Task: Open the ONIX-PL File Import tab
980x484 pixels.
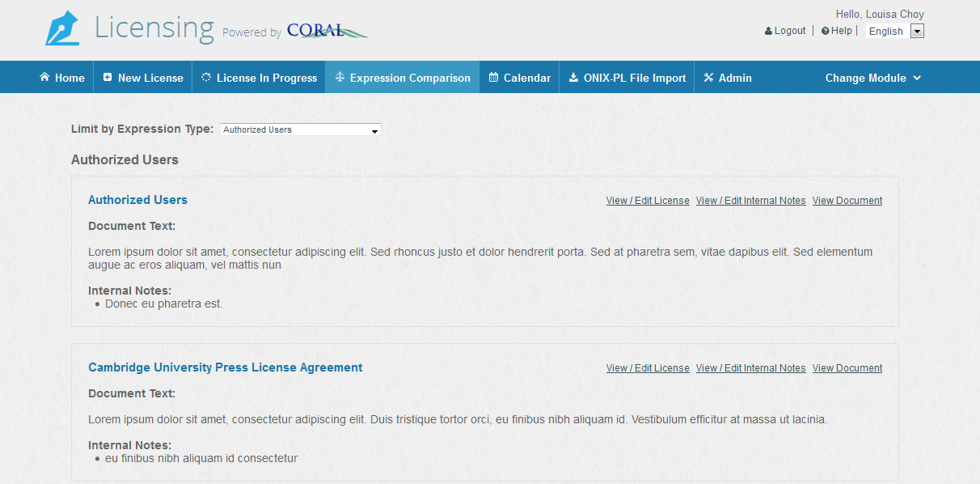Action: 627,78
